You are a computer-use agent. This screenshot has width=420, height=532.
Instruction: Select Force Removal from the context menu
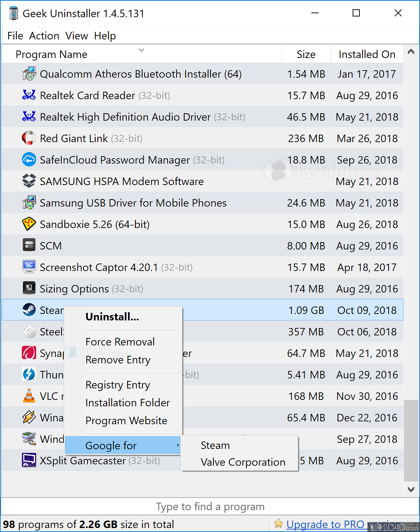pyautogui.click(x=120, y=342)
